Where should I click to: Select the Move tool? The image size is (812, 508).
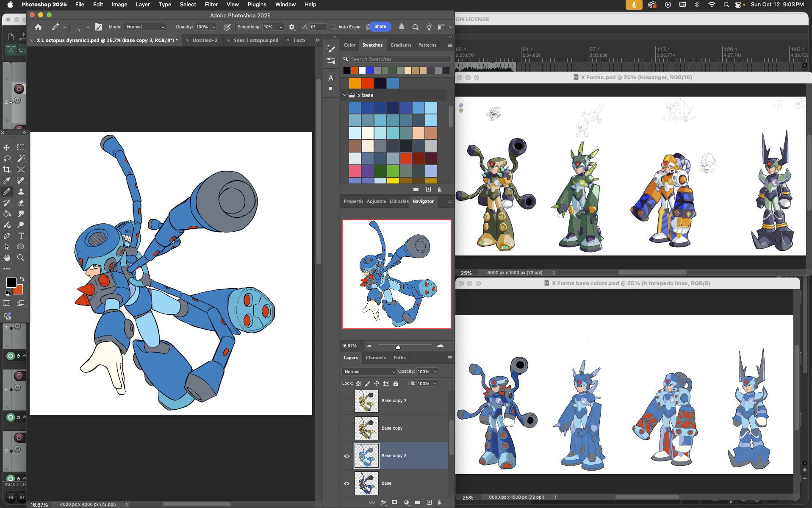tap(7, 147)
